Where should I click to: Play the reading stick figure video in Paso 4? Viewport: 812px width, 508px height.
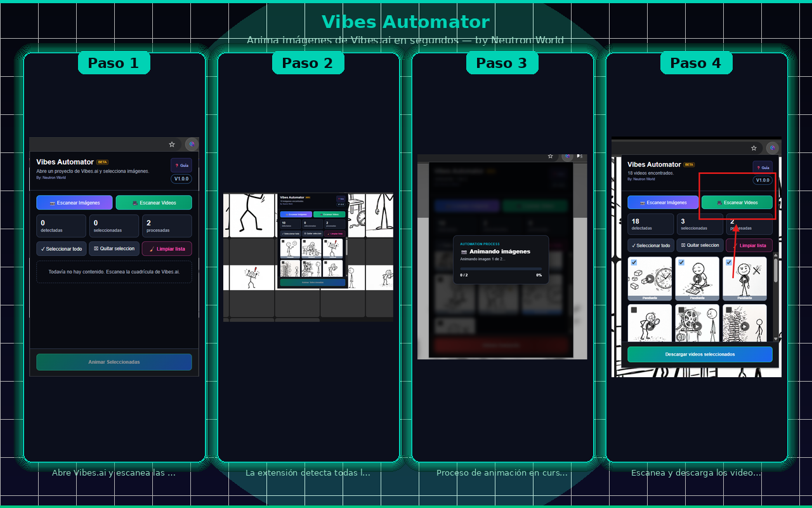[x=697, y=278]
